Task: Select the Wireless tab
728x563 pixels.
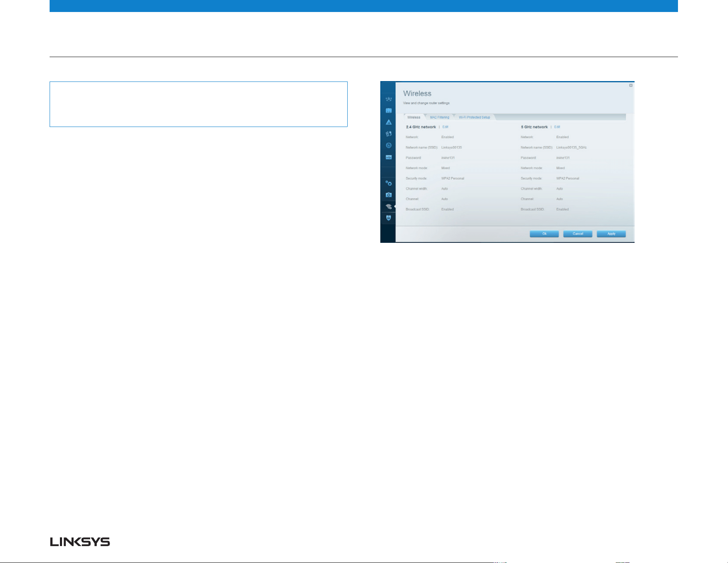Action: point(414,117)
